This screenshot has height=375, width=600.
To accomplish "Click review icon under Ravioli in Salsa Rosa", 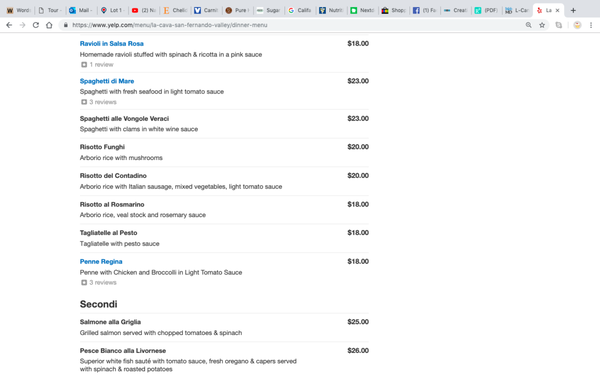I will [x=84, y=65].
